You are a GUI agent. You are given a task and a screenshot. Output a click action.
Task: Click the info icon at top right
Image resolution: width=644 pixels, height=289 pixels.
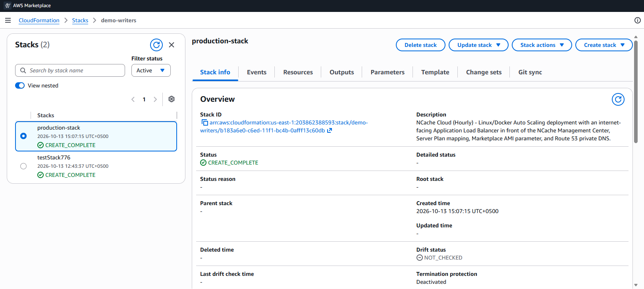637,20
